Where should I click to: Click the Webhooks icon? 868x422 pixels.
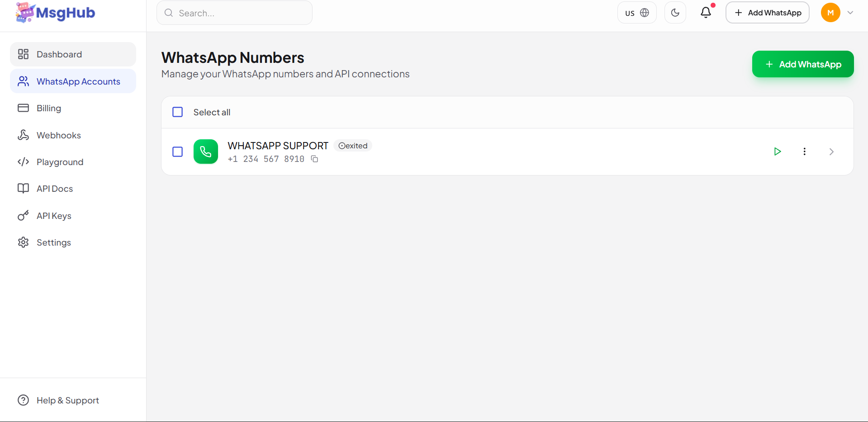click(x=23, y=135)
